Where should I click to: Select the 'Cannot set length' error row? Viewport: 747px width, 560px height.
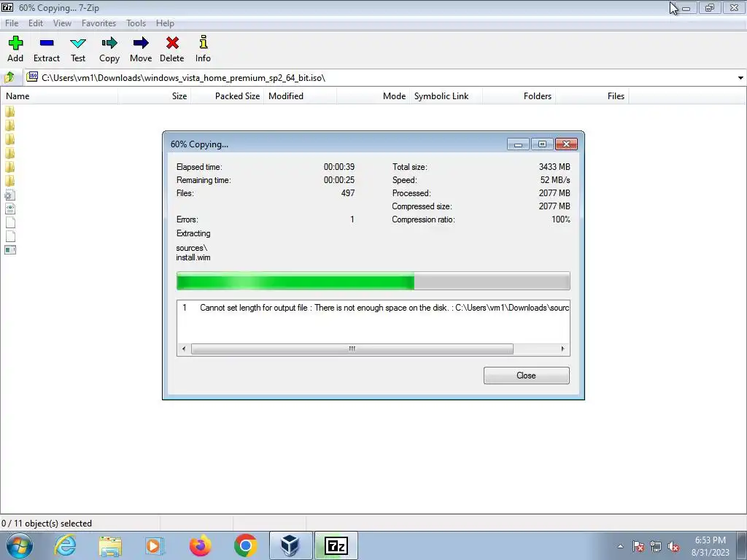coord(373,308)
